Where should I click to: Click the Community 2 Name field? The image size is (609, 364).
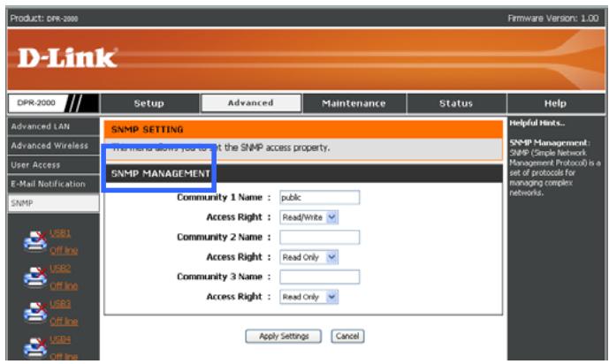(320, 237)
